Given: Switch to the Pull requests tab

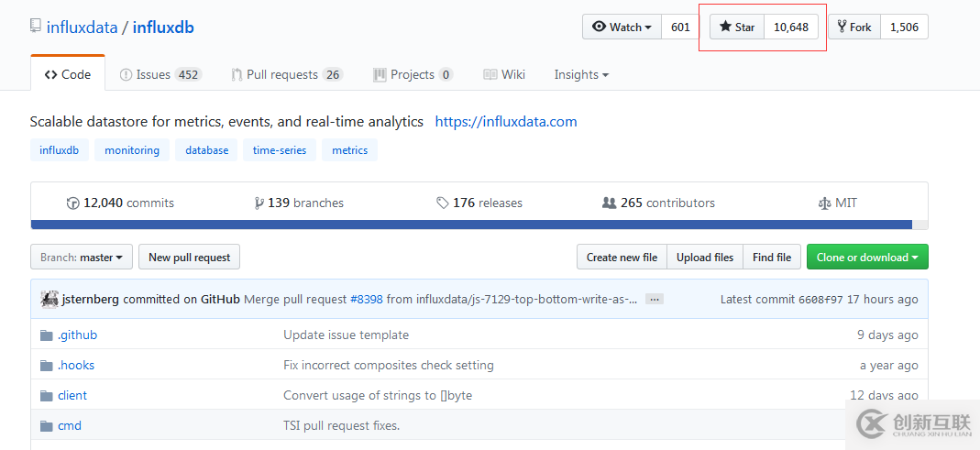Looking at the screenshot, I should 287,75.
